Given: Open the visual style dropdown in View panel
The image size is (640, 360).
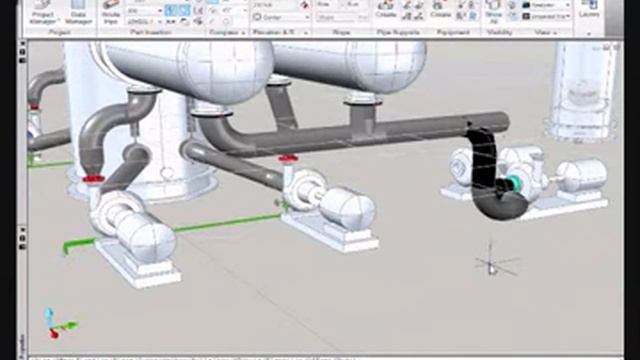Looking at the screenshot, I should click(x=546, y=5).
